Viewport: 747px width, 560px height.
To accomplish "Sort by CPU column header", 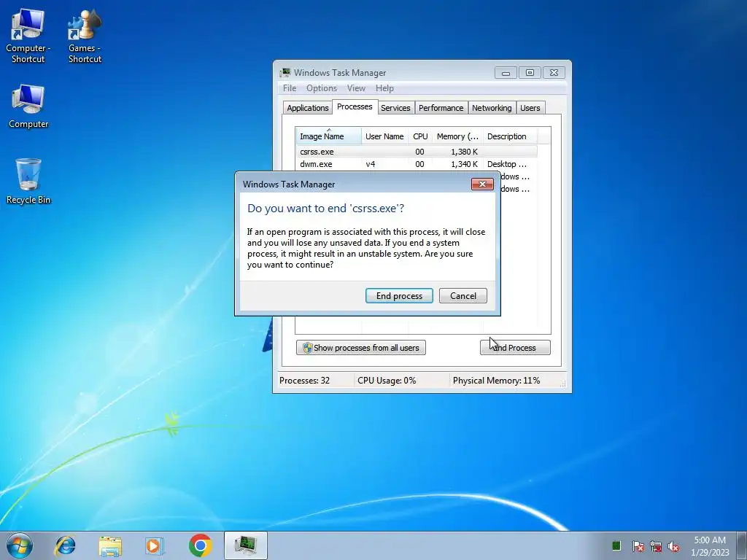I will pyautogui.click(x=420, y=136).
